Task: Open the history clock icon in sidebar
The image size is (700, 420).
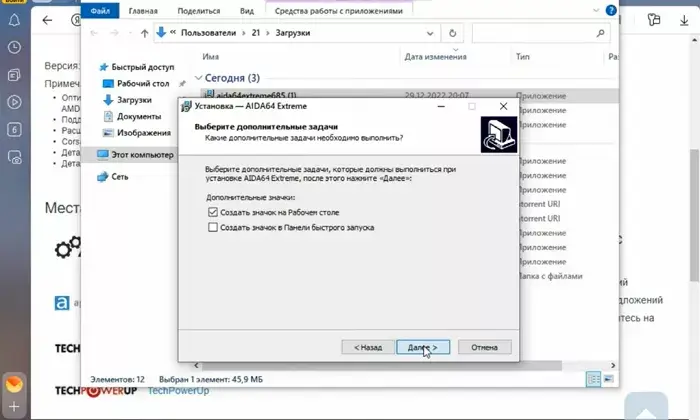Action: 15,47
